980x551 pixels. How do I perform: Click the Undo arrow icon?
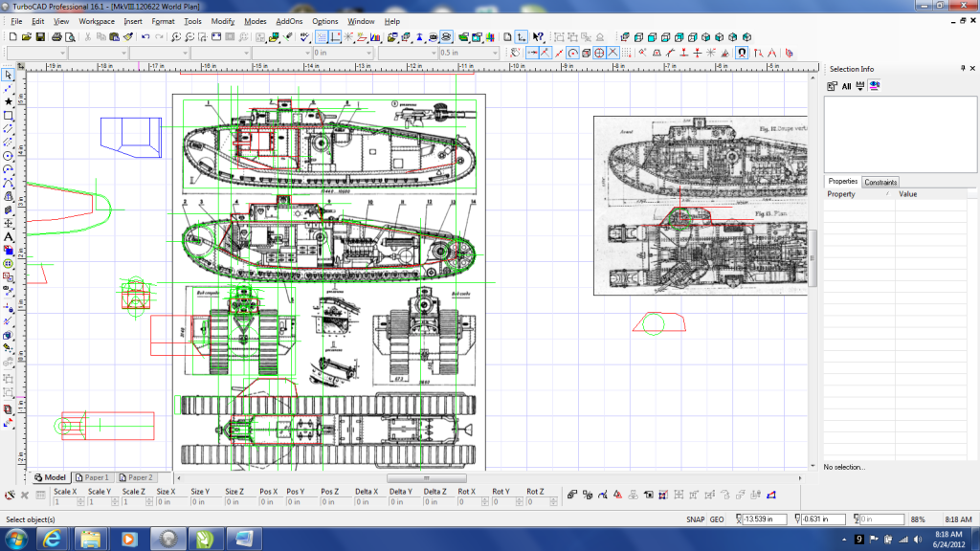pyautogui.click(x=145, y=37)
